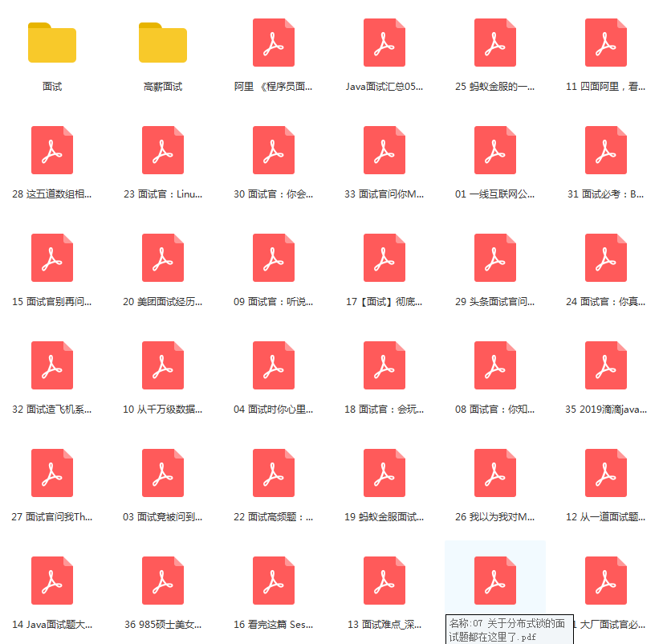Click file name 15 面试官别再问...
Viewport: 663px width, 644px height.
point(52,302)
